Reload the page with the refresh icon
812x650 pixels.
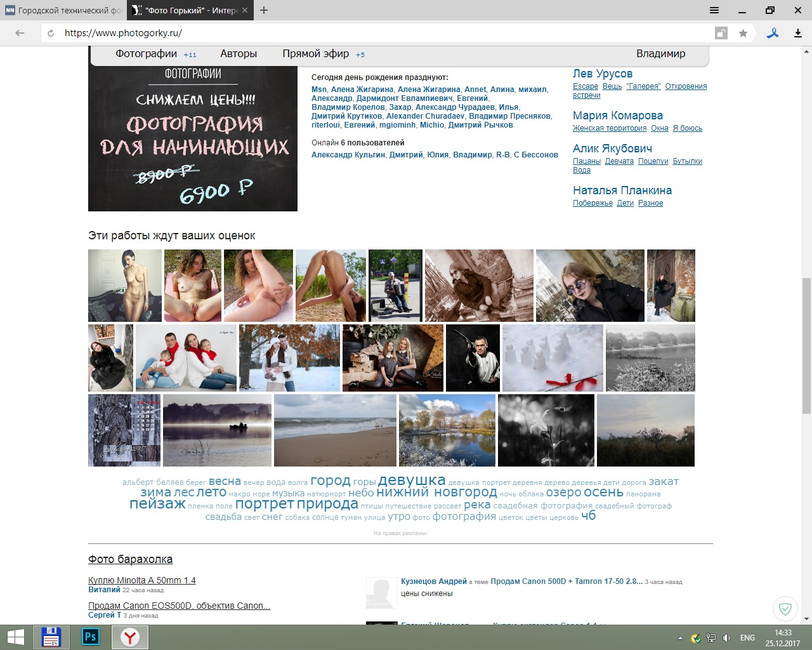pyautogui.click(x=51, y=33)
